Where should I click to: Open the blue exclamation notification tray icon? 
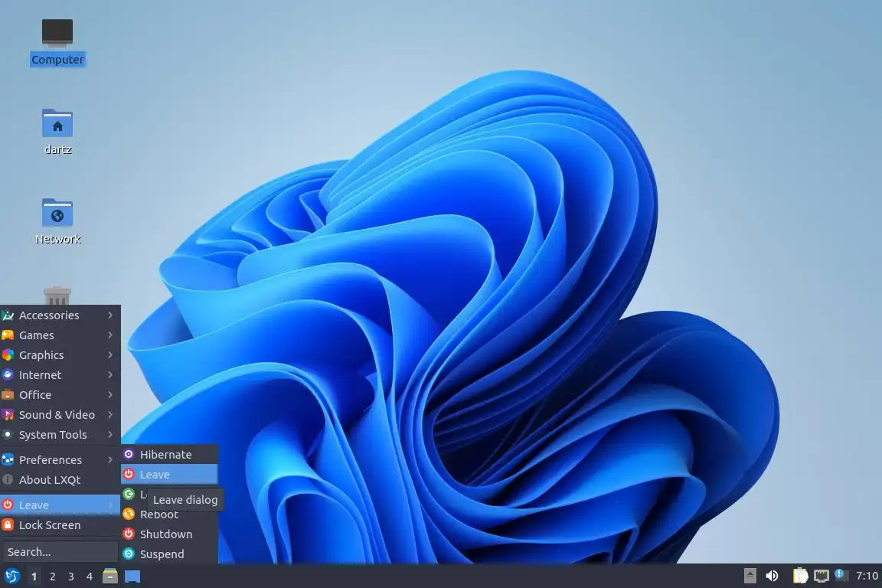tap(841, 574)
